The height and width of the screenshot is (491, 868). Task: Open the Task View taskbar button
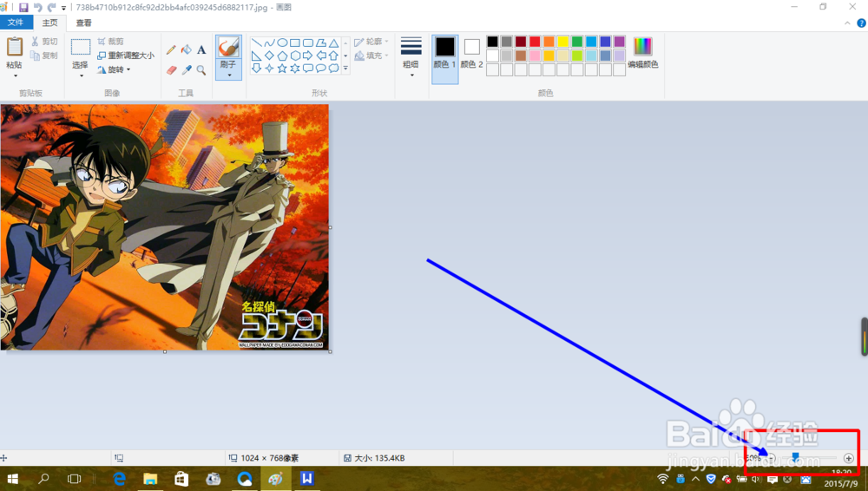coord(74,479)
